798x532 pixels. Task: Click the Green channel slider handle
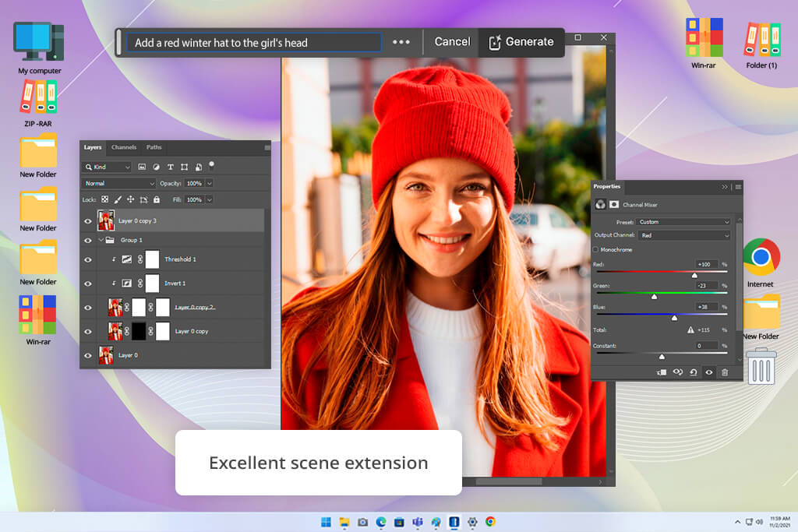click(x=655, y=297)
